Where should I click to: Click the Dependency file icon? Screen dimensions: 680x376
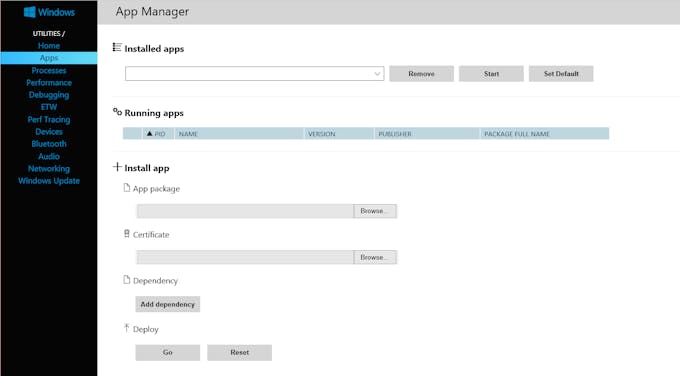(x=127, y=280)
